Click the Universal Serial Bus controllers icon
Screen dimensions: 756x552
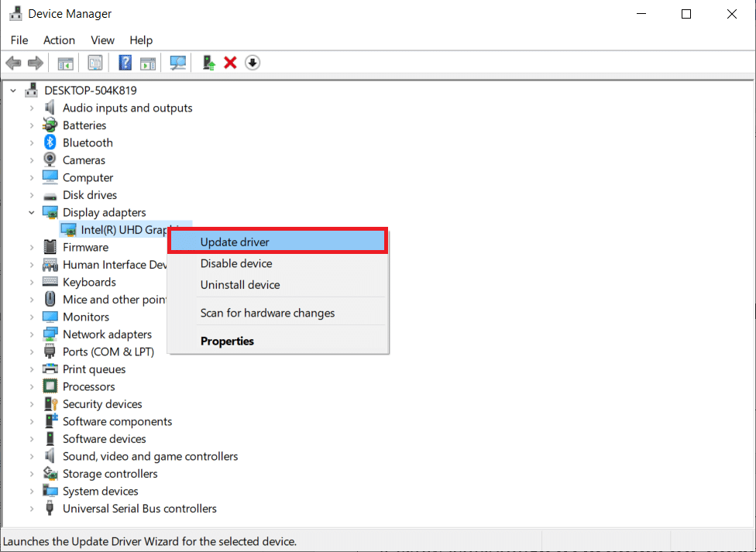click(x=49, y=508)
